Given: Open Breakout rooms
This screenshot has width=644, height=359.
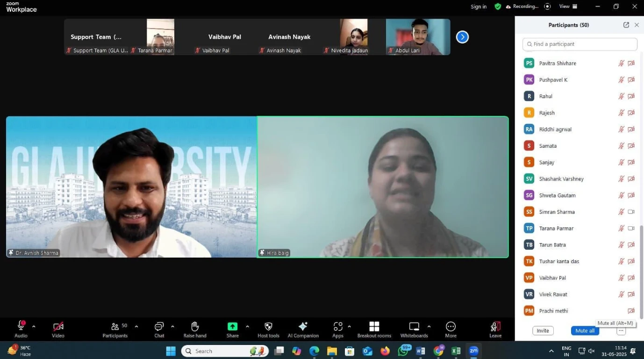Looking at the screenshot, I should [374, 326].
